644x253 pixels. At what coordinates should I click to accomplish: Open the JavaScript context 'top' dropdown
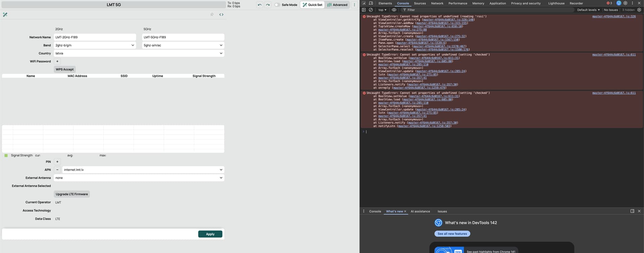[382, 10]
